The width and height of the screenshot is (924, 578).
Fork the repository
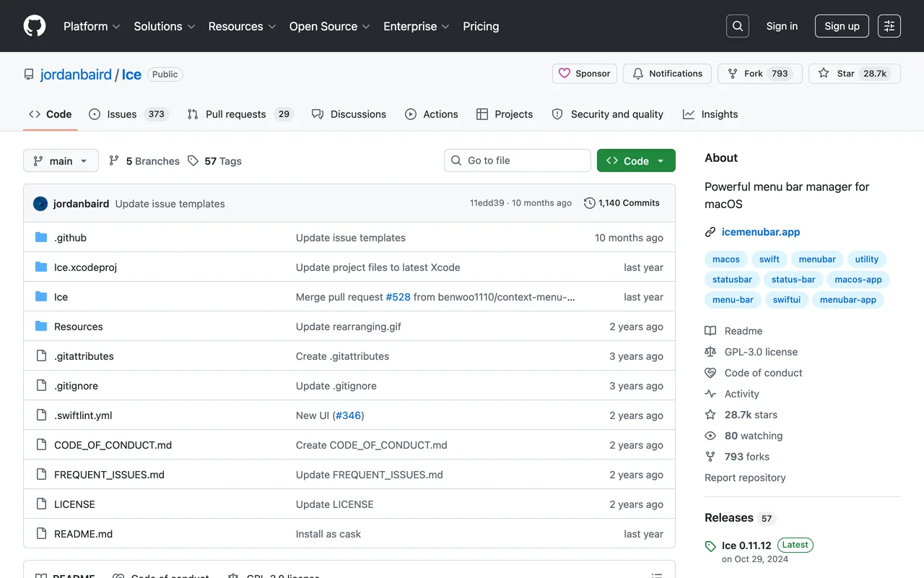[759, 74]
